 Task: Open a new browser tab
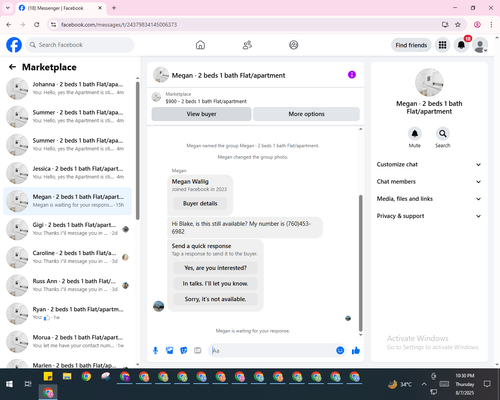coord(114,8)
